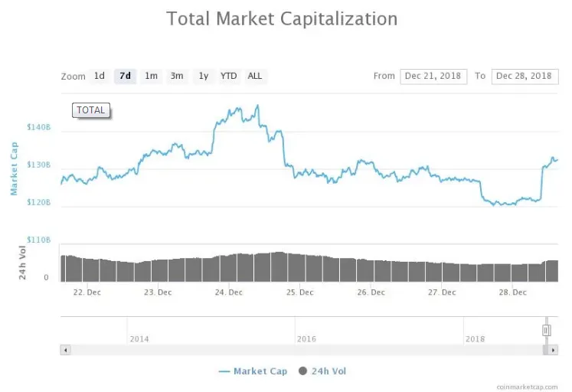572x392 pixels.
Task: Click the To date field
Action: [525, 77]
